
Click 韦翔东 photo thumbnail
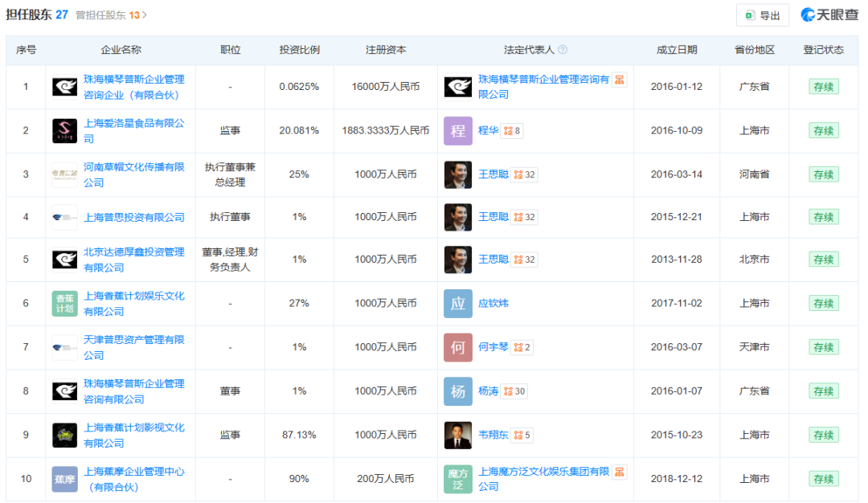click(458, 435)
